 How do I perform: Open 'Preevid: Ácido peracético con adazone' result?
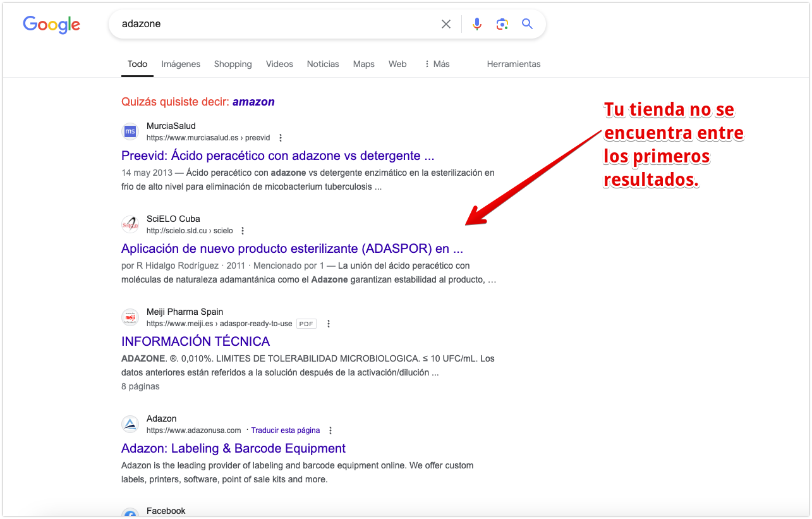[278, 156]
